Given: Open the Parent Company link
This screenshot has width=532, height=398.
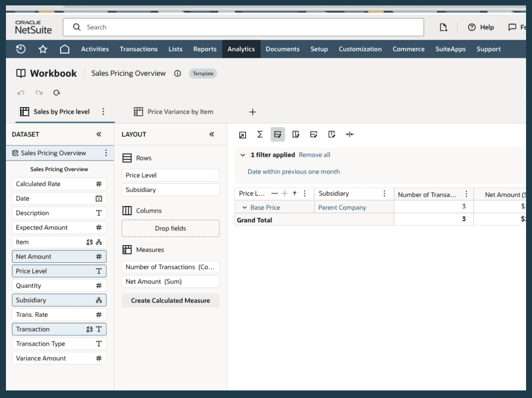Looking at the screenshot, I should click(342, 207).
